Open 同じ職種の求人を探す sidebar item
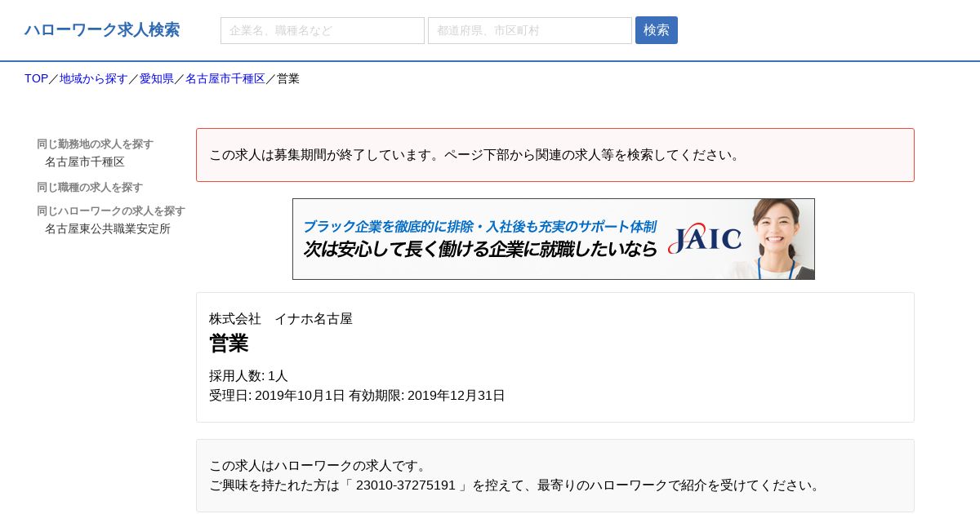 90,187
